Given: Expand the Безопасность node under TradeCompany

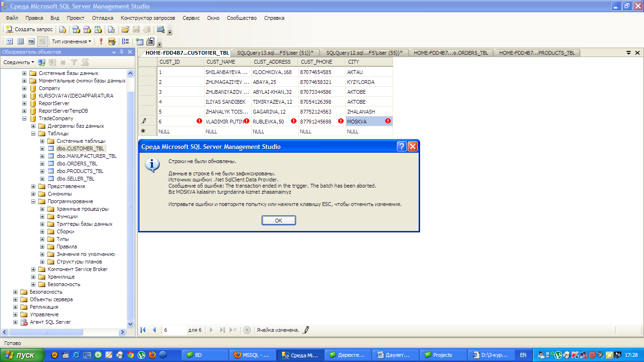Looking at the screenshot, I should pyautogui.click(x=33, y=284).
